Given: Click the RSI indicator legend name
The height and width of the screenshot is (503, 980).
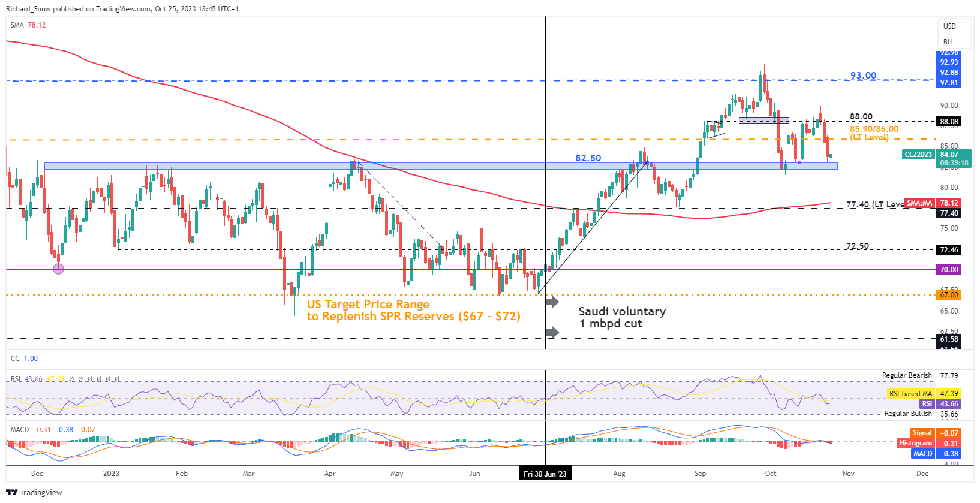Looking at the screenshot, I should click(x=16, y=379).
